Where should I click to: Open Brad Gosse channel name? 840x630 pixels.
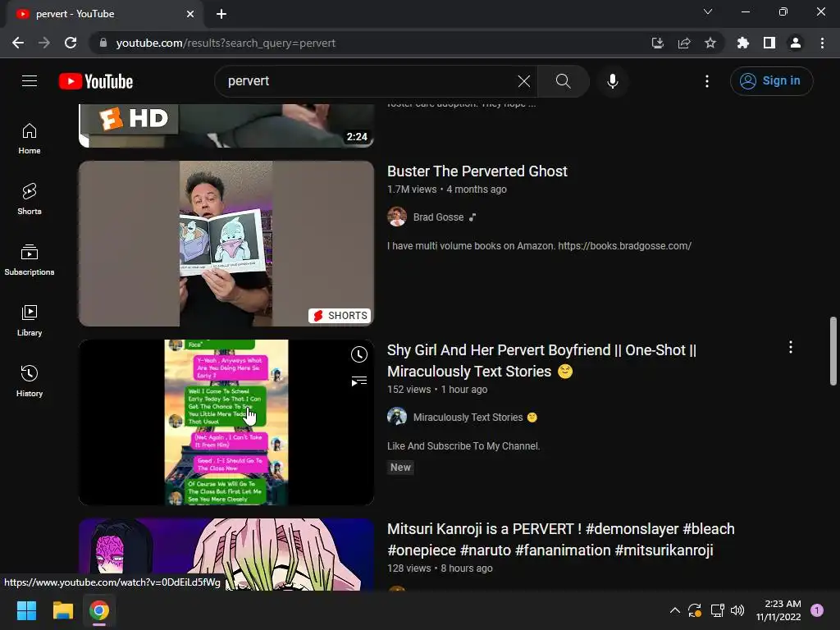coord(438,217)
